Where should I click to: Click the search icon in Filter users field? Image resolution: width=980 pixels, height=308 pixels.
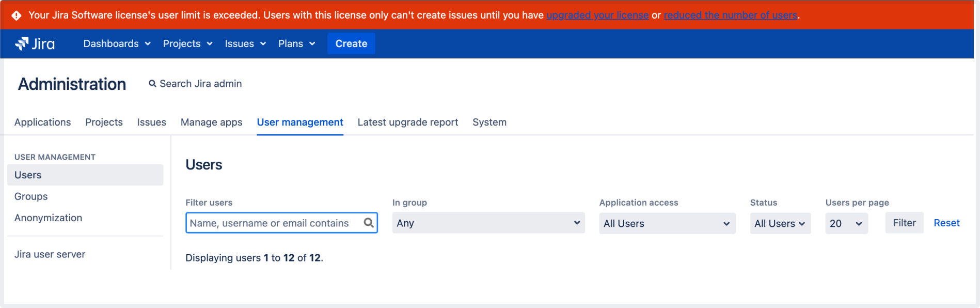[x=368, y=223]
